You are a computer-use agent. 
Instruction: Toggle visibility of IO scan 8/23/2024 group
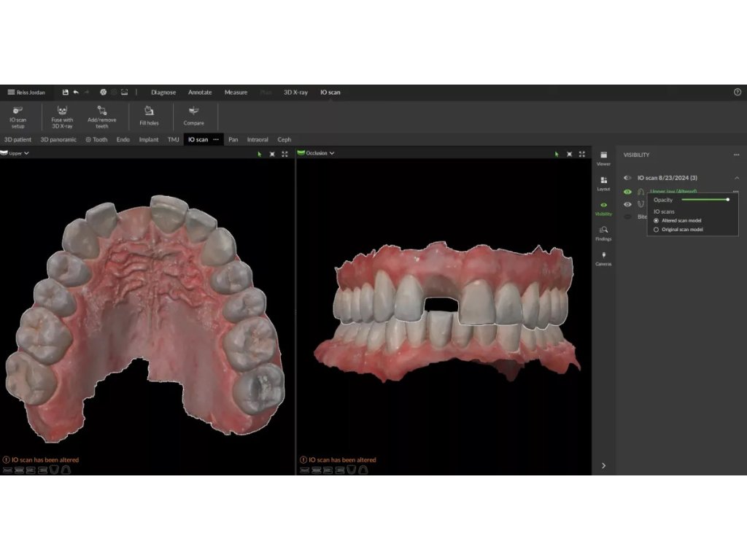[627, 178]
